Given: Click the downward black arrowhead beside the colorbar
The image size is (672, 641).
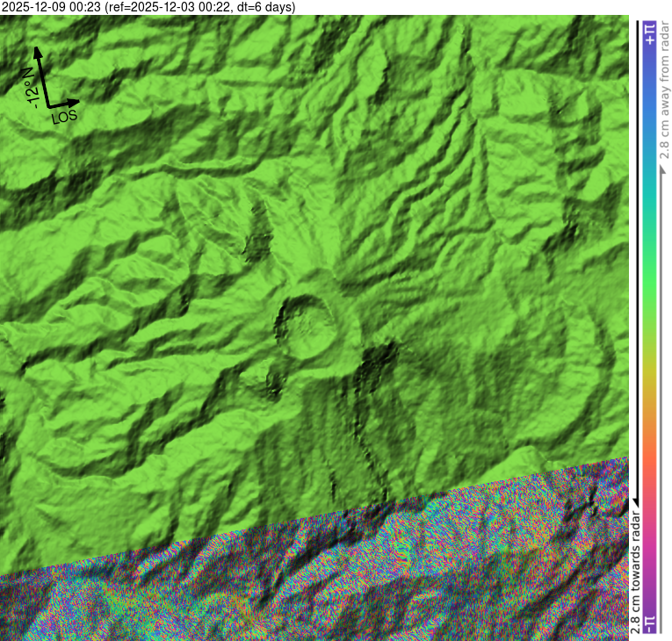Looking at the screenshot, I should click(x=635, y=499).
